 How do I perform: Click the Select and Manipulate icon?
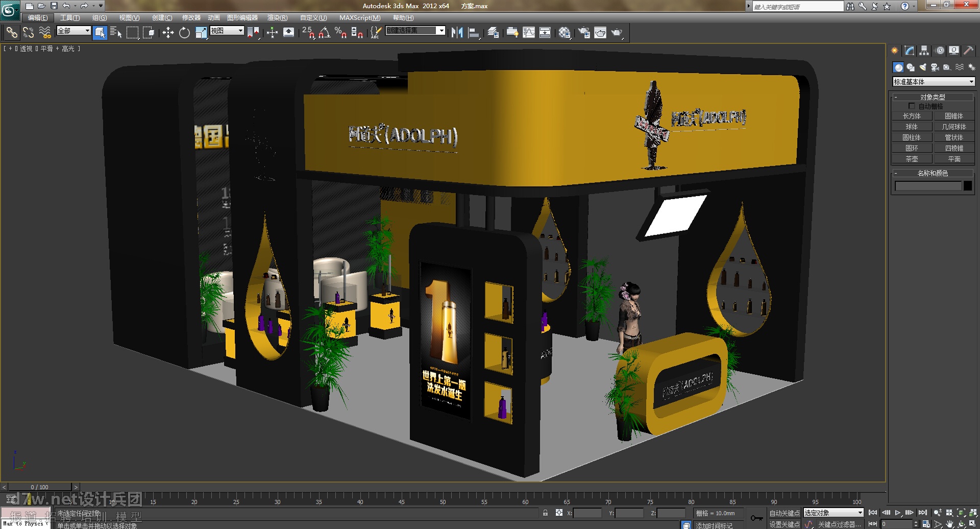[x=272, y=33]
